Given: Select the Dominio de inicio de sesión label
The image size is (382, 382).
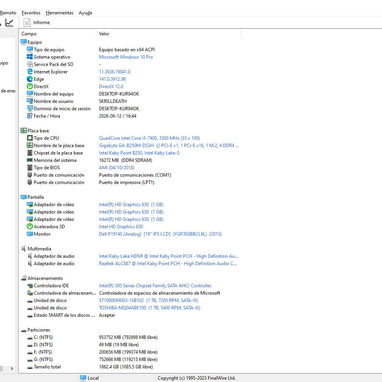Looking at the screenshot, I should [62, 108].
